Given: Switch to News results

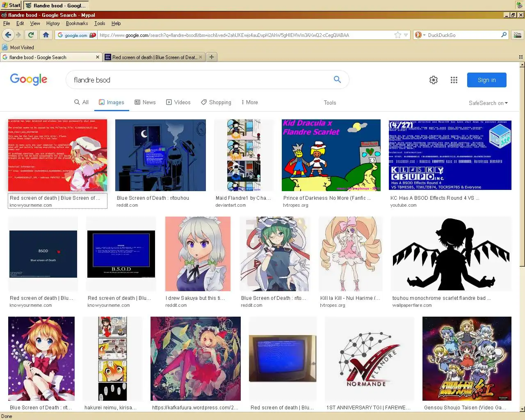Looking at the screenshot, I should [x=145, y=102].
